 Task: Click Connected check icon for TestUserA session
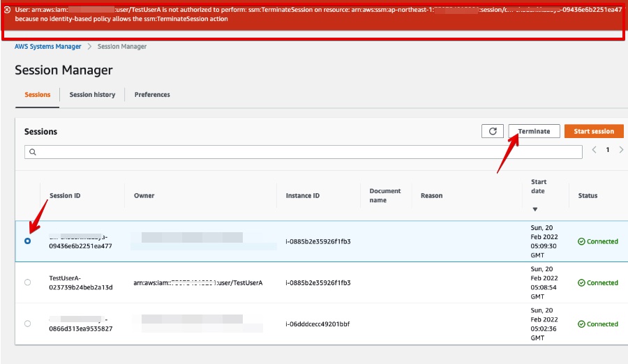pos(581,282)
